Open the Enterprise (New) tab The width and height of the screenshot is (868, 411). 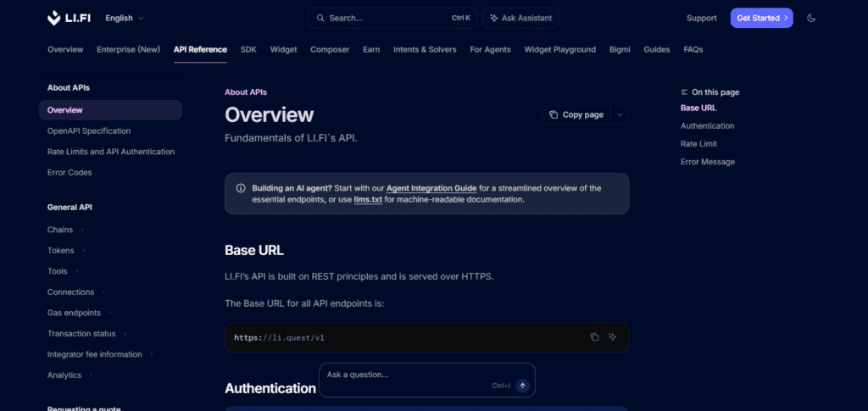pos(129,49)
